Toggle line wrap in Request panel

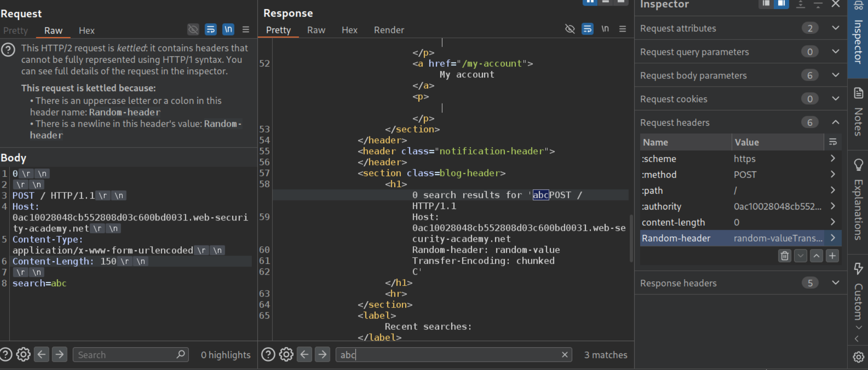coord(211,29)
